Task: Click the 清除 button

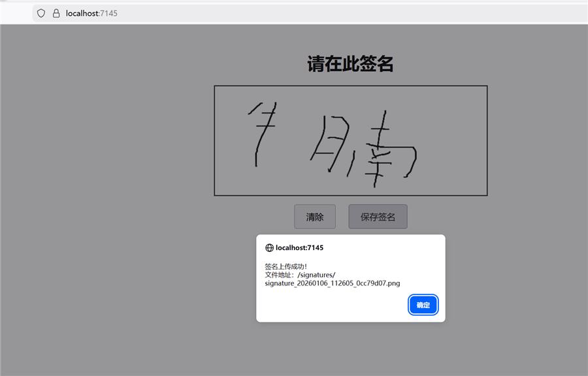Action: [315, 217]
